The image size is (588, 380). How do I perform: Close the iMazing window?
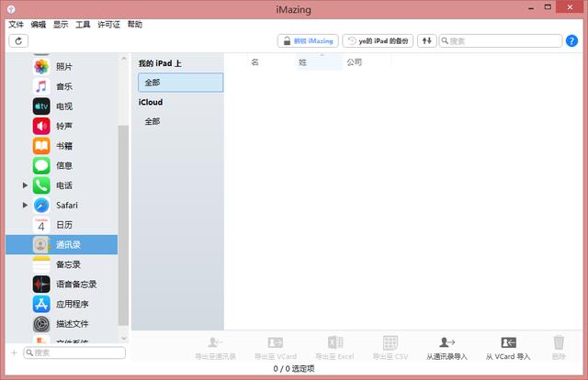tap(570, 7)
